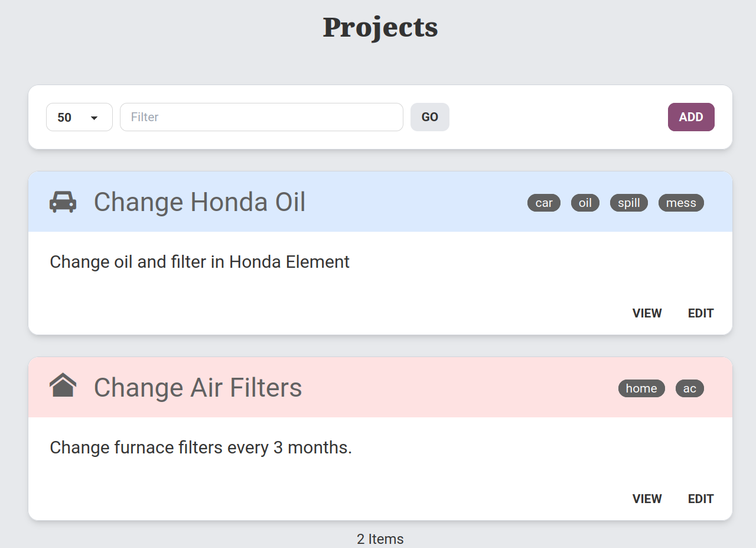756x548 pixels.
Task: Click the "Change Air Filters" title
Action: (198, 388)
